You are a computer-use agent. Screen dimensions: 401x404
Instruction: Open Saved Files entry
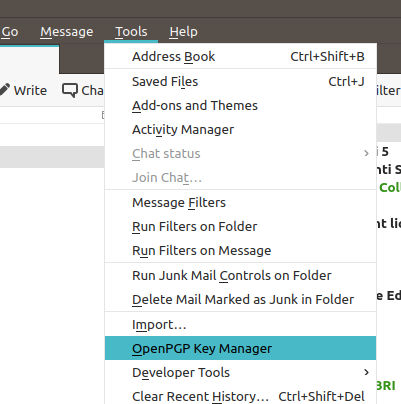[x=241, y=82]
